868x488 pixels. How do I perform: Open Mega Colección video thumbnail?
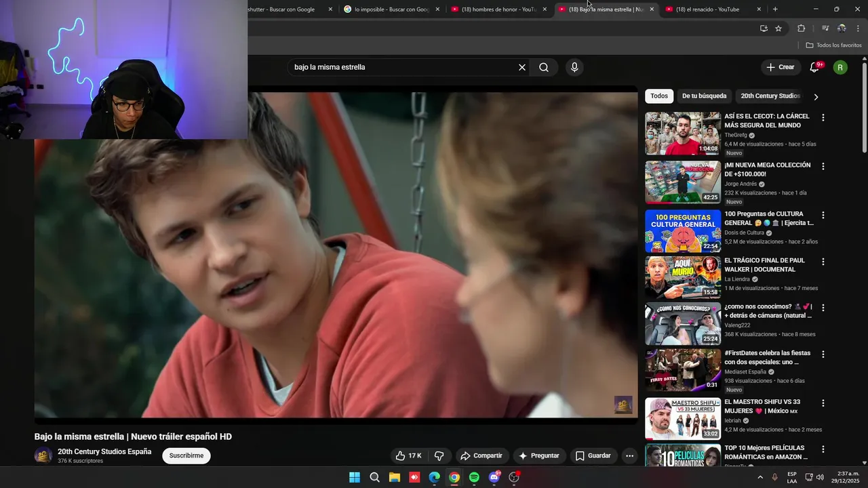[x=683, y=182]
